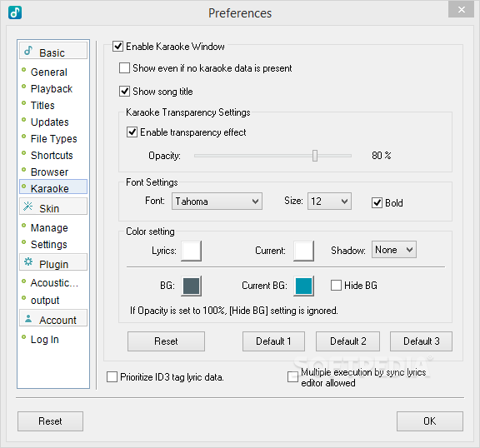The image size is (480, 448).
Task: Click the Skin section header
Action: [x=53, y=207]
